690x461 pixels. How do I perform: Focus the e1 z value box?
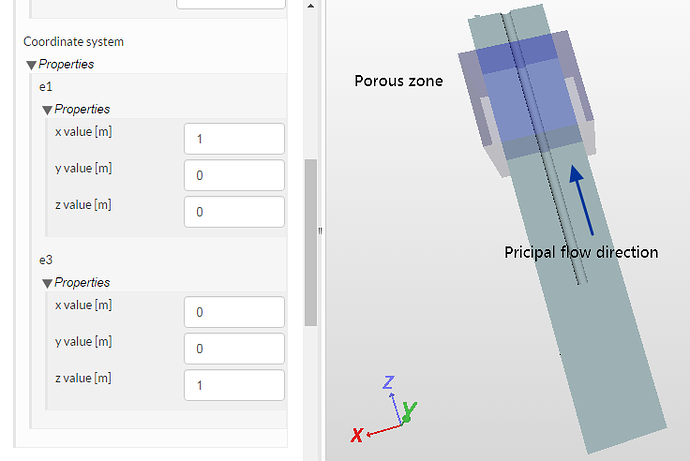click(x=235, y=211)
